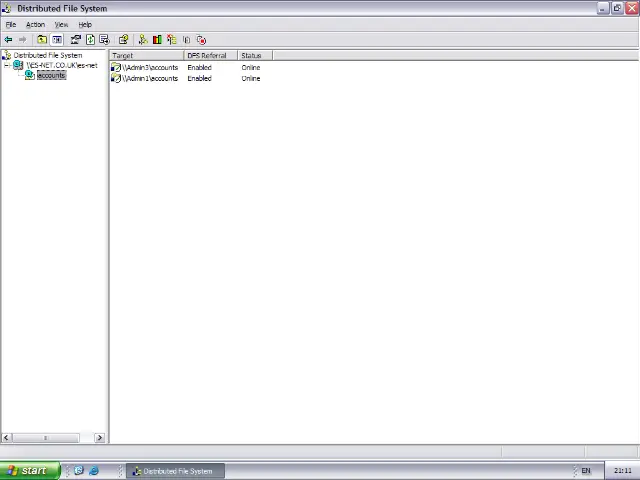Click Enabled in the Admin3 row
The image size is (640, 480).
[200, 67]
